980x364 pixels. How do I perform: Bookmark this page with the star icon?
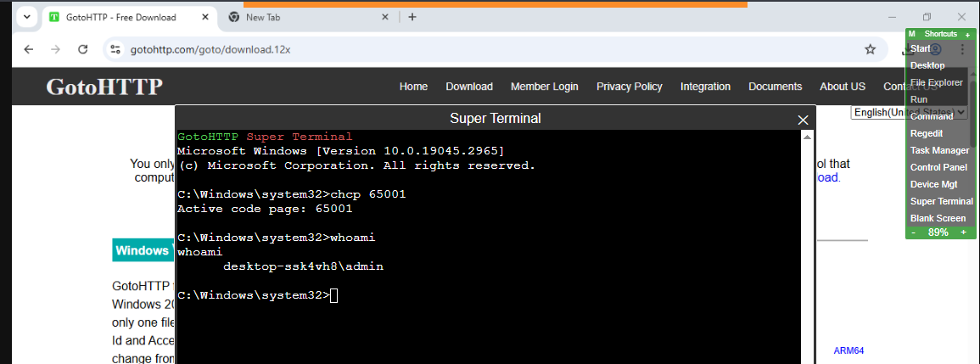[x=870, y=49]
